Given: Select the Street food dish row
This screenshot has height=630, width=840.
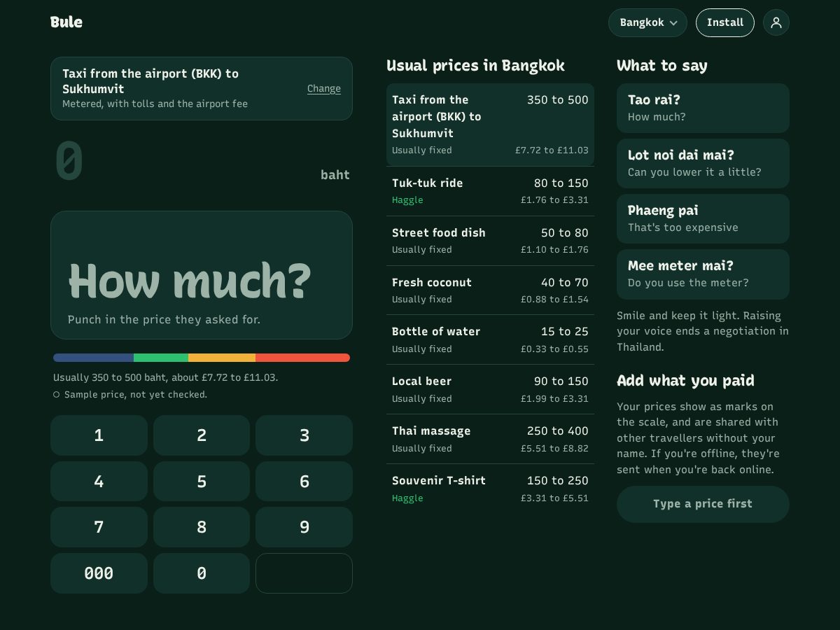Looking at the screenshot, I should (x=490, y=241).
